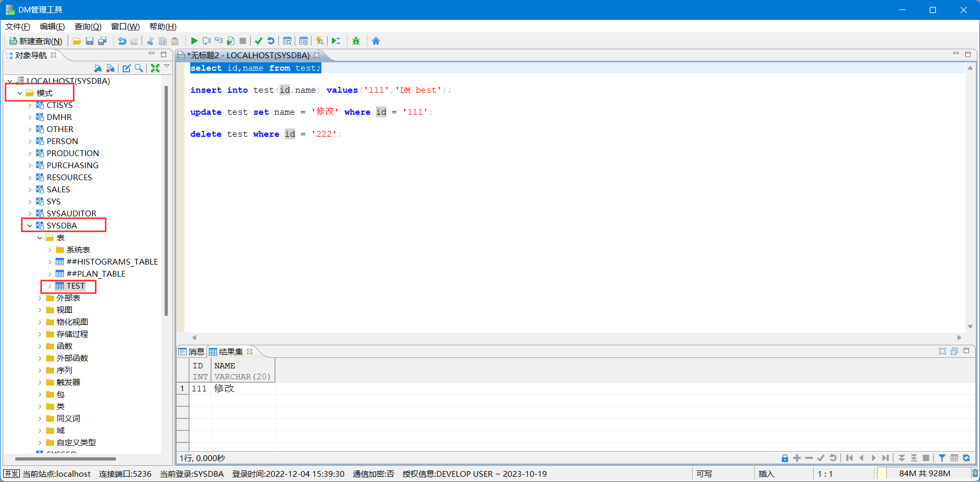Screen dimensions: 980x482
Task: Select the ##PLAN_TABLE tree item
Action: pos(96,274)
